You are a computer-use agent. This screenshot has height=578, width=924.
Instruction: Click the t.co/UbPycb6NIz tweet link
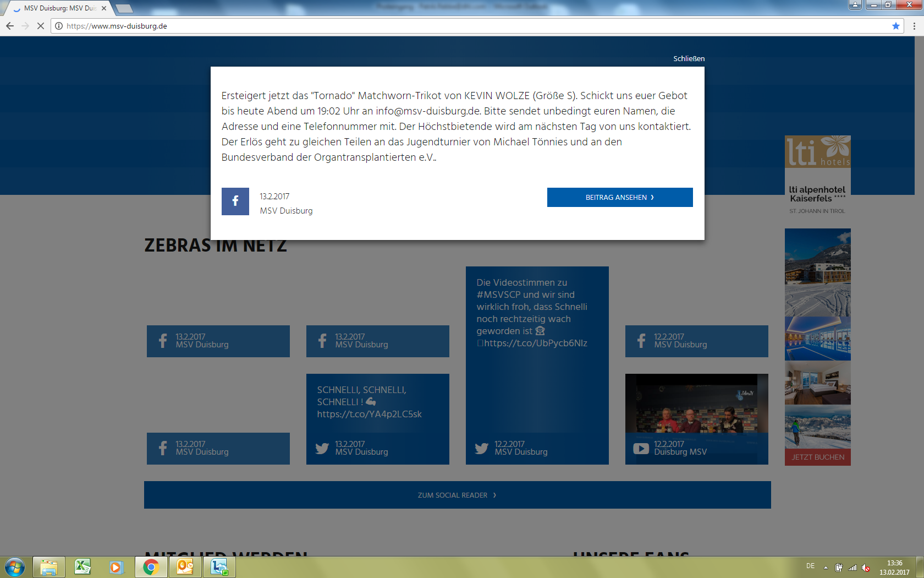tap(535, 343)
